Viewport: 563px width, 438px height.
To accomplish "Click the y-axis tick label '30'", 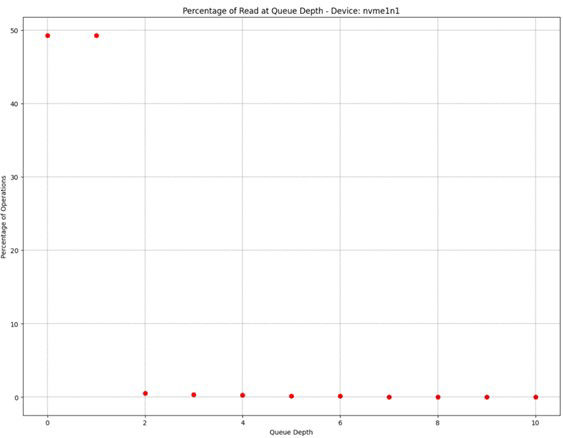I will (14, 177).
